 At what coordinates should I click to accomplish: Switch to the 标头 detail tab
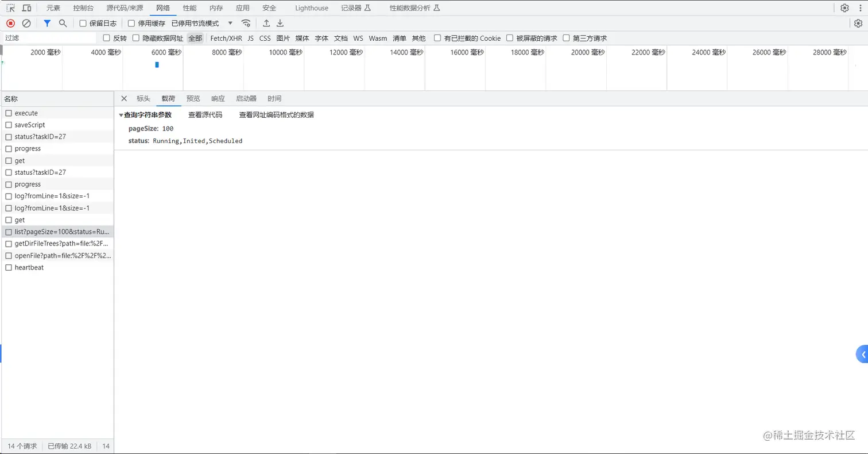click(x=144, y=98)
